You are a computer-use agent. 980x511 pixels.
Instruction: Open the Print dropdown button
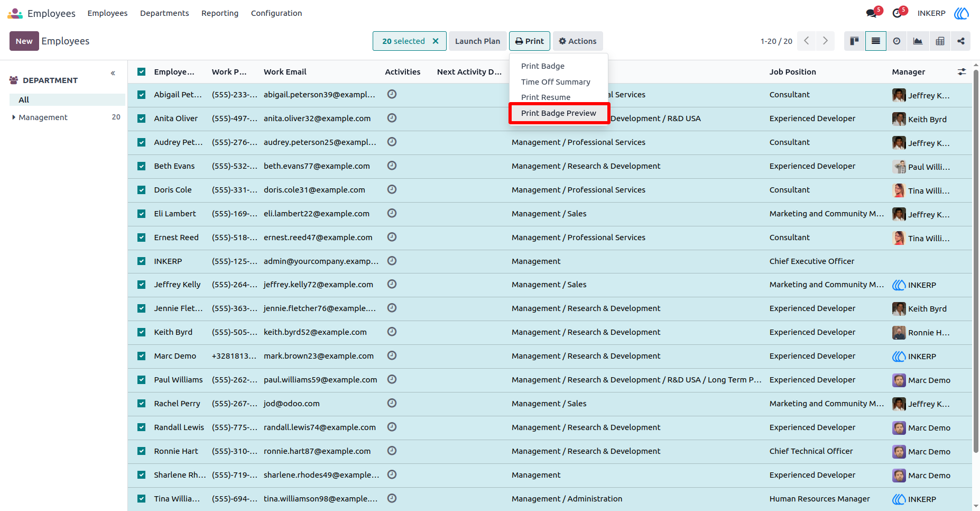click(530, 41)
